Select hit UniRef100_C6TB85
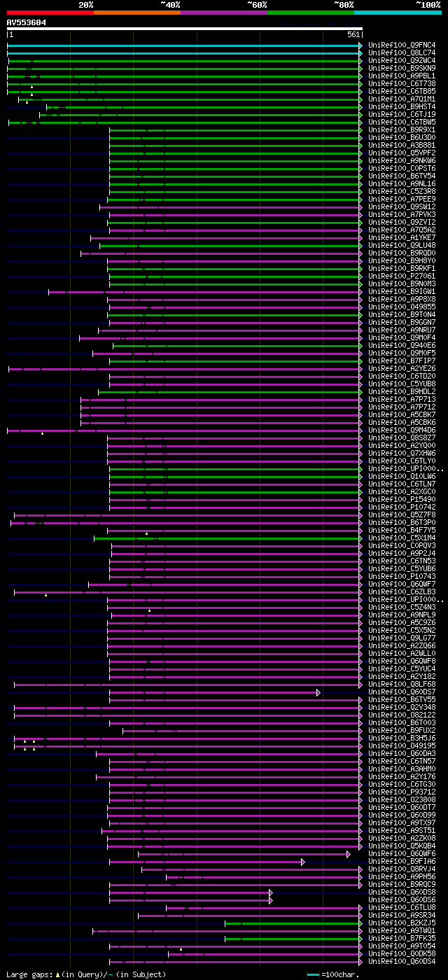Image resolution: width=448 pixels, height=980 pixels. [x=402, y=92]
